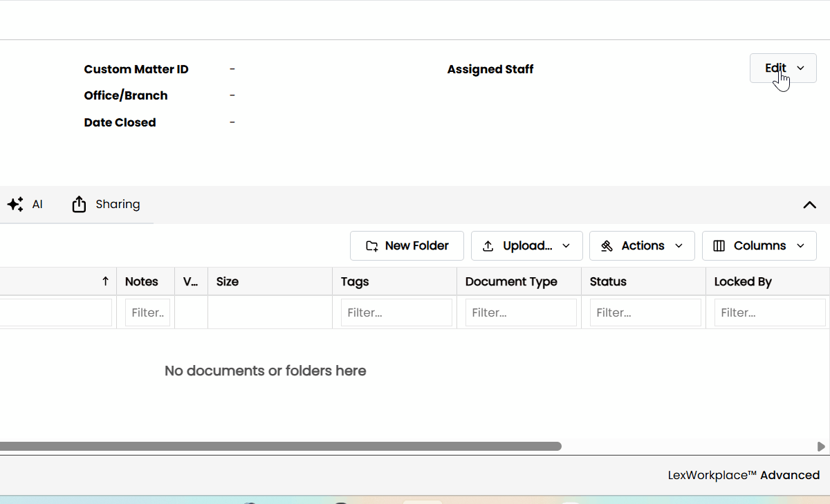Sort by the truncated V... column
This screenshot has width=830, height=504.
[x=191, y=281]
